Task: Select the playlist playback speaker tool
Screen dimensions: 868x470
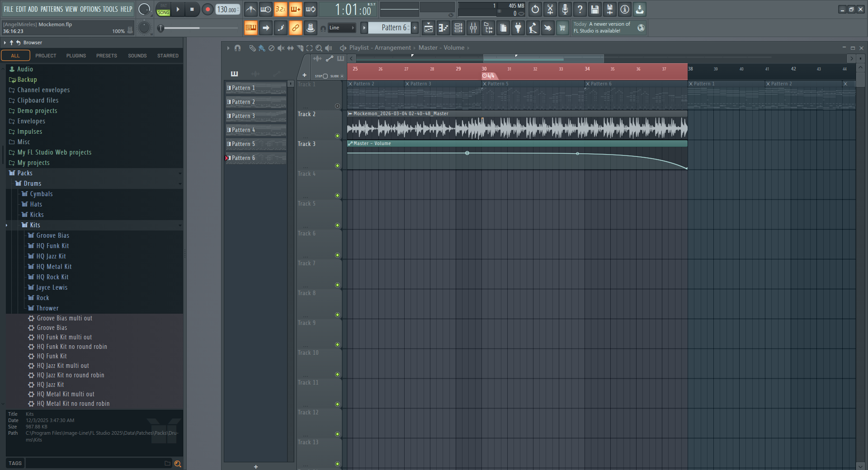Action: click(329, 48)
